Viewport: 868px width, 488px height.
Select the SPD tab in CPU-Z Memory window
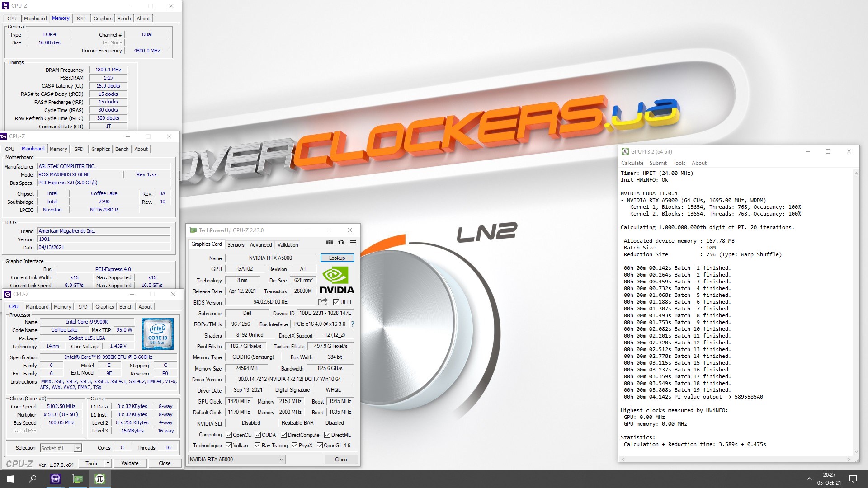pyautogui.click(x=81, y=19)
